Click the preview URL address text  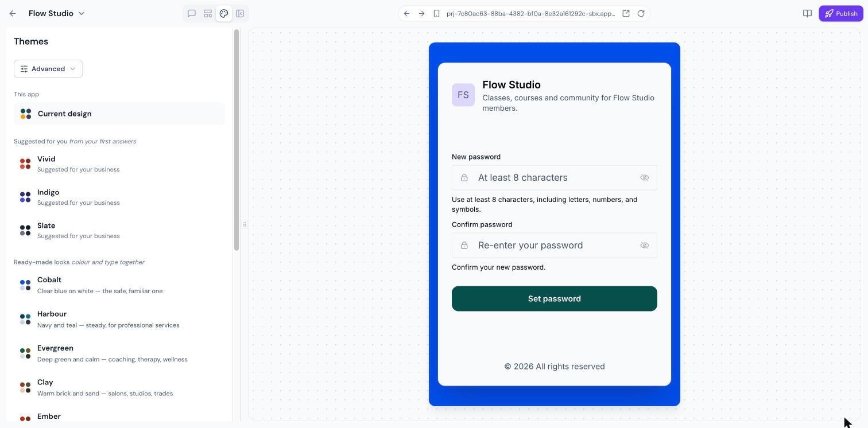pyautogui.click(x=530, y=13)
